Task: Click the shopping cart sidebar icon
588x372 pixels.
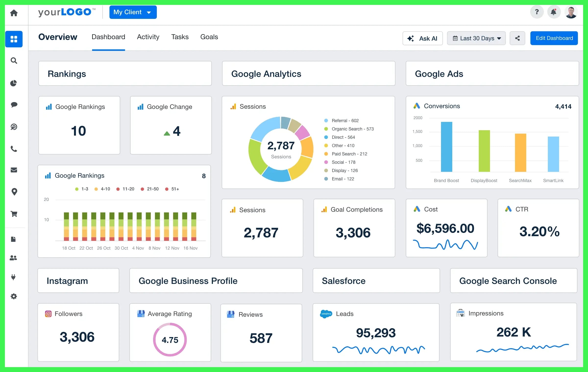Action: point(14,214)
